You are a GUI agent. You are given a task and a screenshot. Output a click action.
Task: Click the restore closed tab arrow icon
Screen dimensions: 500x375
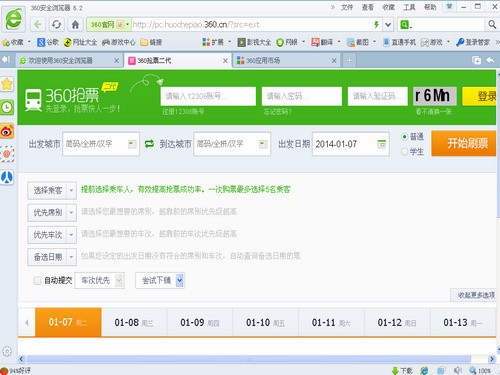tap(490, 60)
